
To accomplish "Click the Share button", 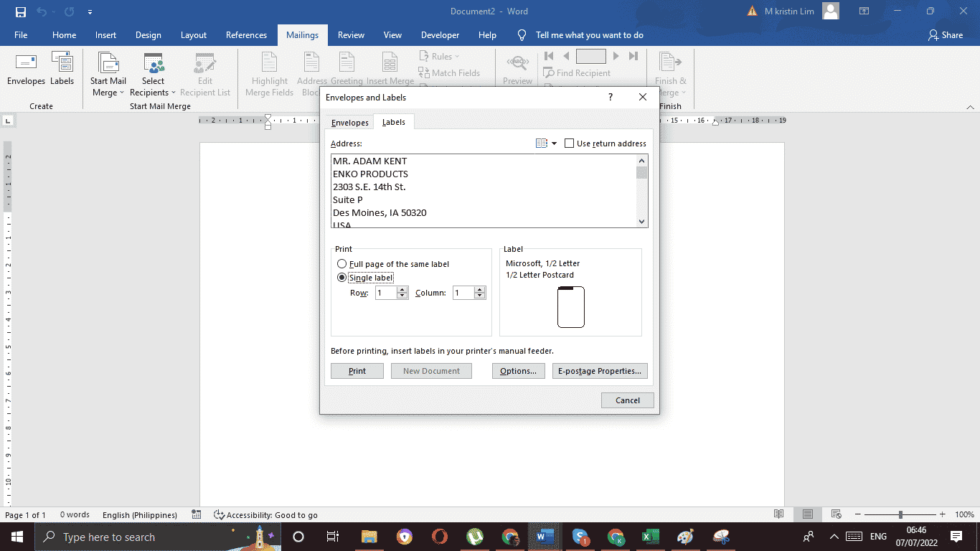I will tap(946, 35).
